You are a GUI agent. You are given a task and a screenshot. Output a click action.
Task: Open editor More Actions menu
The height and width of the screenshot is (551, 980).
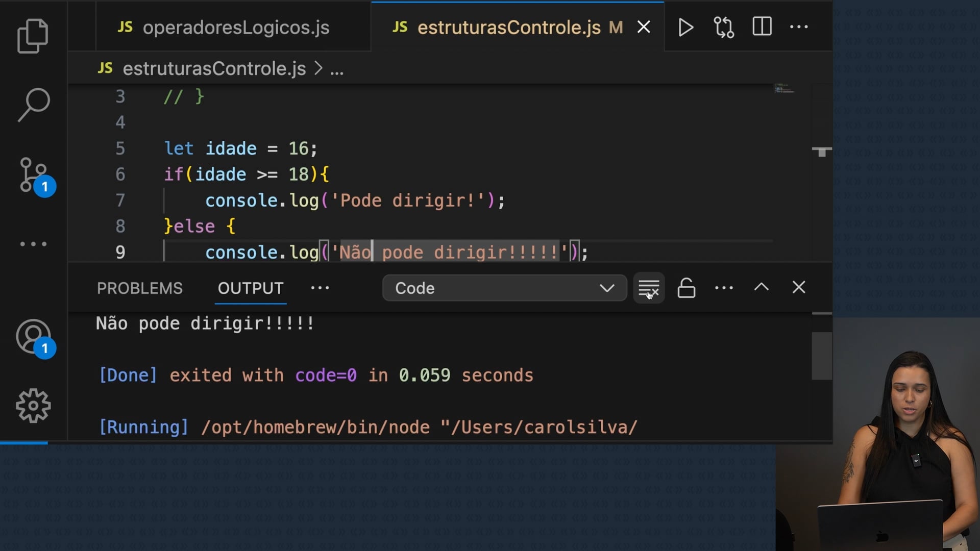[x=799, y=27]
